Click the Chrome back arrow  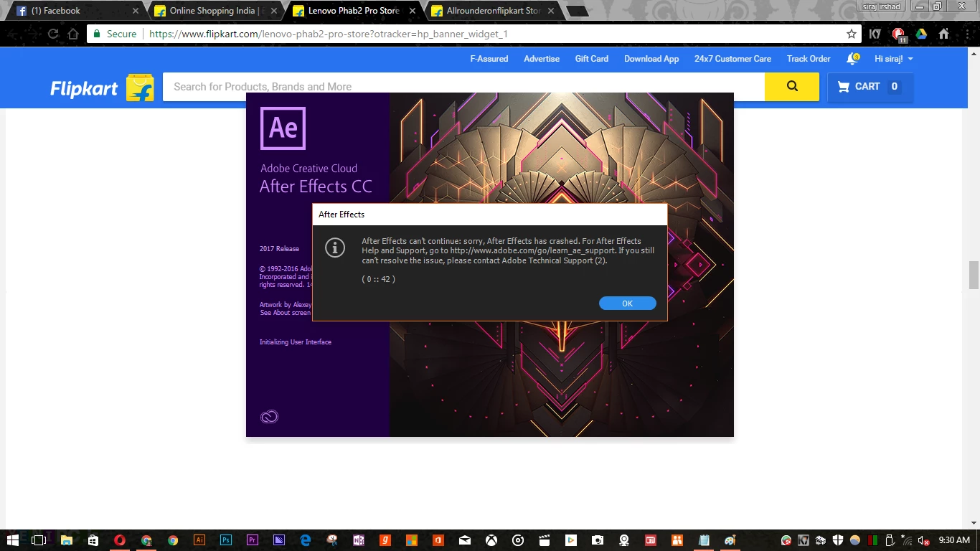pyautogui.click(x=13, y=34)
